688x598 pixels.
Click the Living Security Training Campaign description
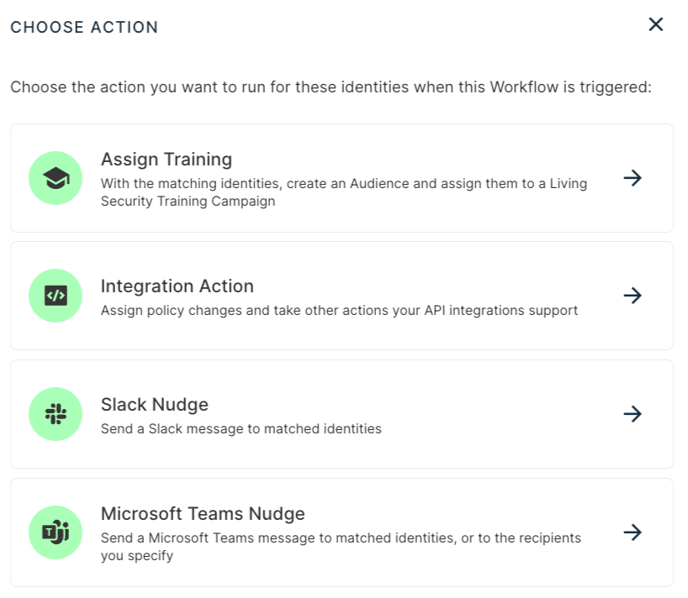click(344, 192)
